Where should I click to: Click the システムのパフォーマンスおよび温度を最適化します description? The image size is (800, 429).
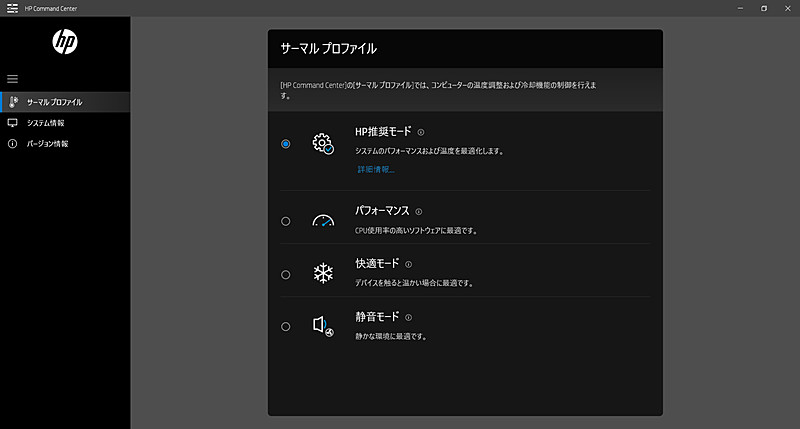[430, 151]
